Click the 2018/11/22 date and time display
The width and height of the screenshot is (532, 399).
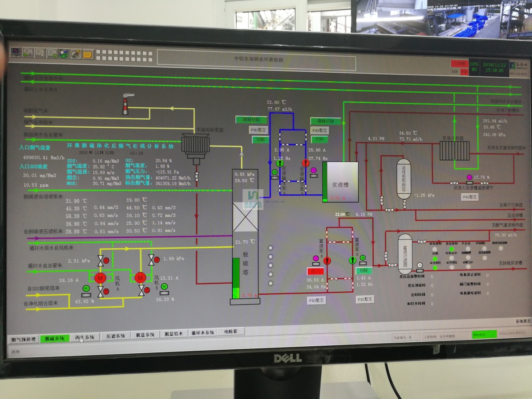click(493, 67)
